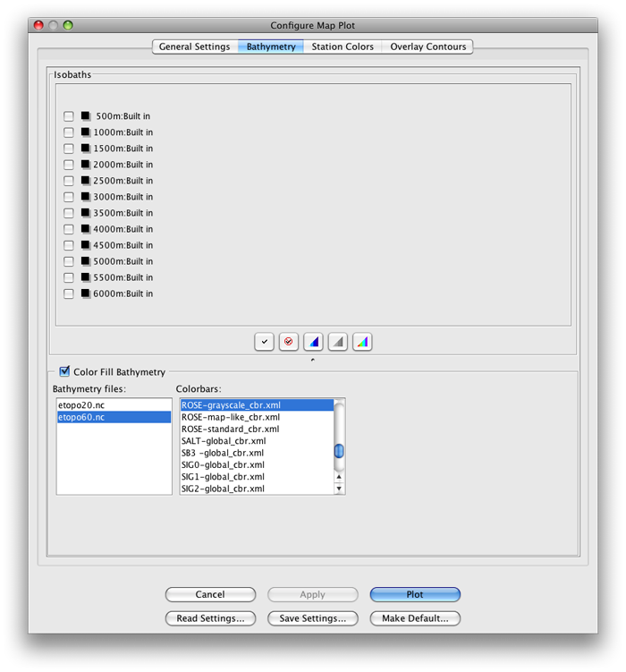Select ROSE-standard_cbr.xml colorbar
Image resolution: width=626 pixels, height=672 pixels.
257,429
